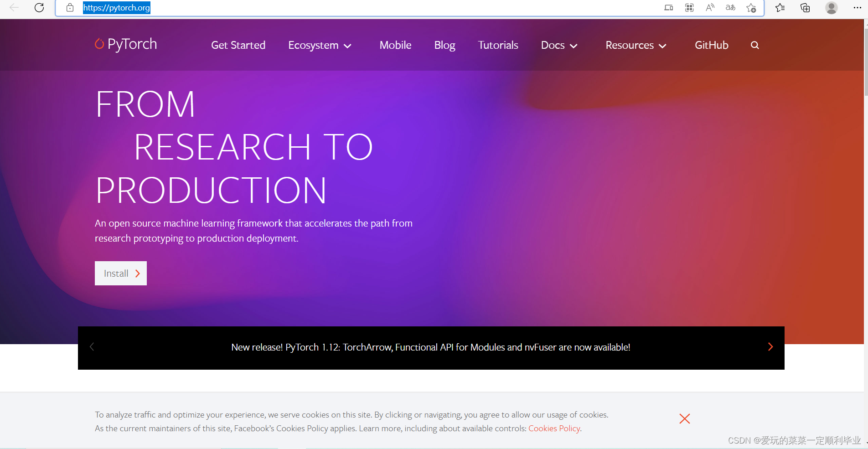View site security via the lock icon
The width and height of the screenshot is (868, 449).
pyautogui.click(x=70, y=8)
